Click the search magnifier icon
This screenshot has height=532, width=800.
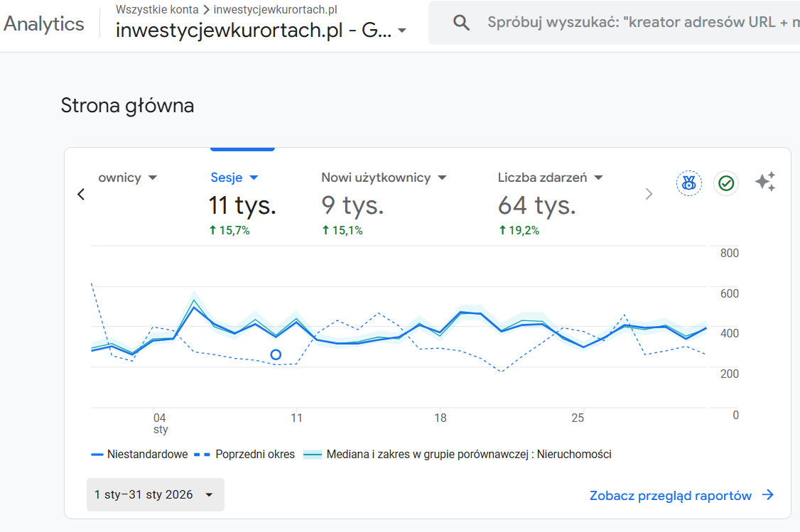coord(462,23)
